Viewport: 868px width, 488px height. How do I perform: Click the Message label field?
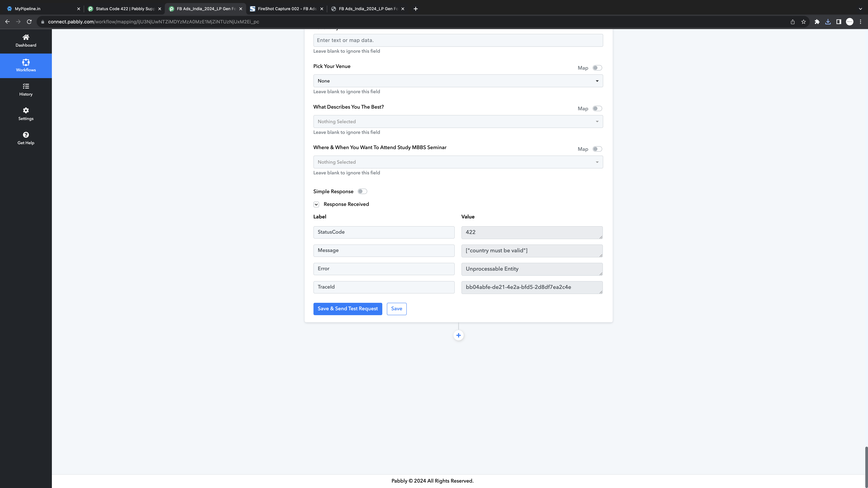(384, 251)
